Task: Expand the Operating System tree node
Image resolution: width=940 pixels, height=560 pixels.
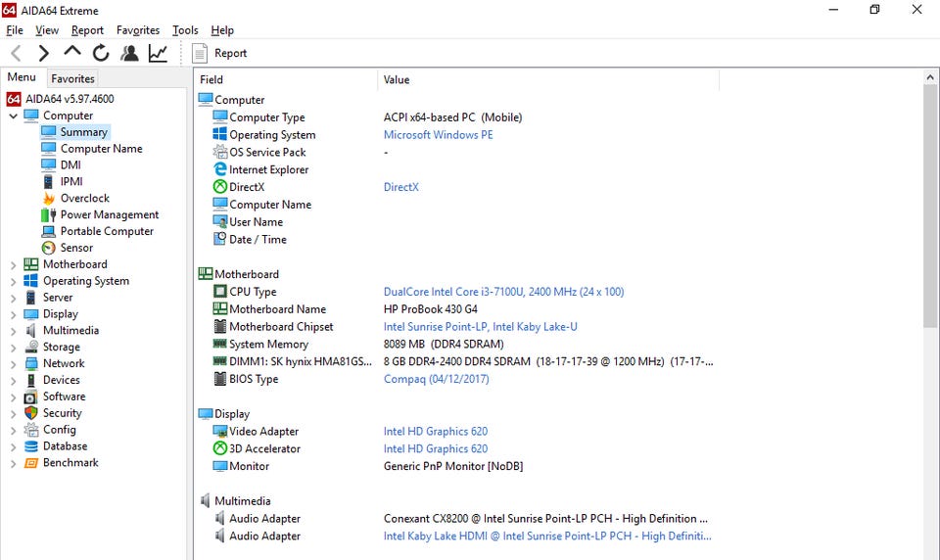Action: tap(13, 281)
